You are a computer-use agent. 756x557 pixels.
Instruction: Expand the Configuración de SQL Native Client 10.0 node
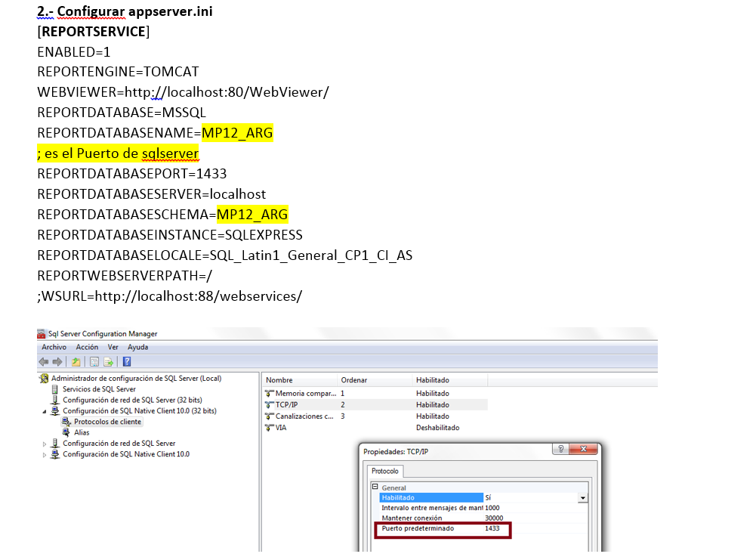click(45, 455)
